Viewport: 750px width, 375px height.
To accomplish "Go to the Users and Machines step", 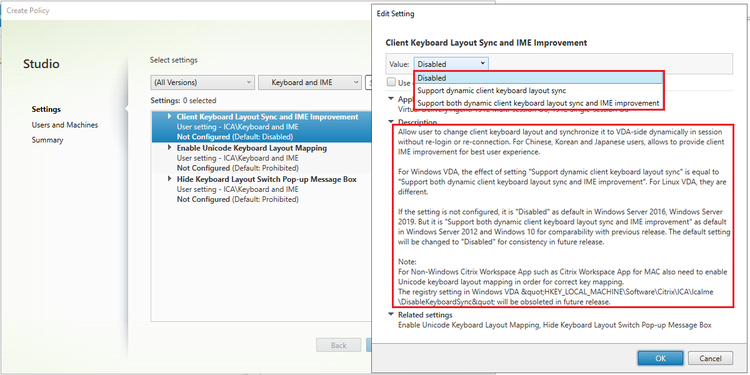I will click(65, 125).
